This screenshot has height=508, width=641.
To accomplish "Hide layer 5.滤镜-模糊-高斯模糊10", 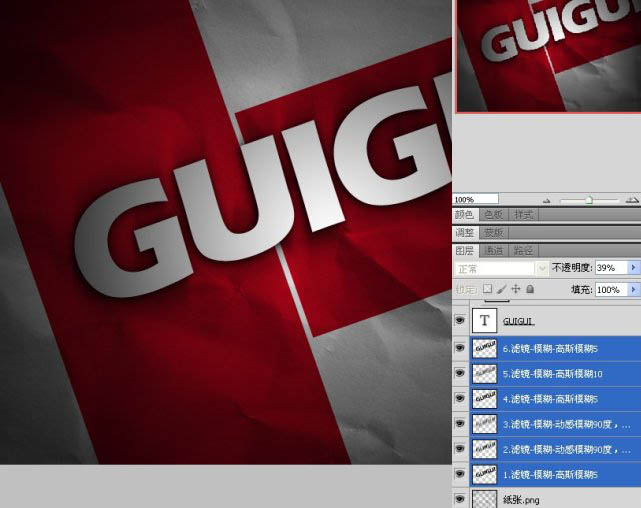I will [x=460, y=373].
